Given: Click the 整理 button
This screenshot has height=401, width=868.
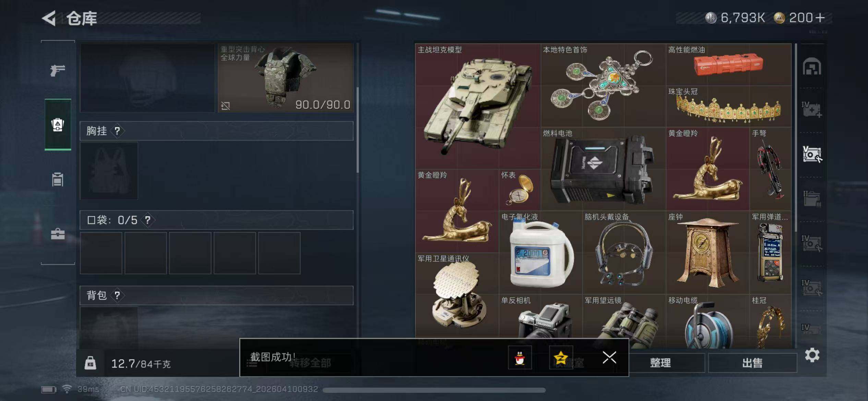Looking at the screenshot, I should [661, 363].
